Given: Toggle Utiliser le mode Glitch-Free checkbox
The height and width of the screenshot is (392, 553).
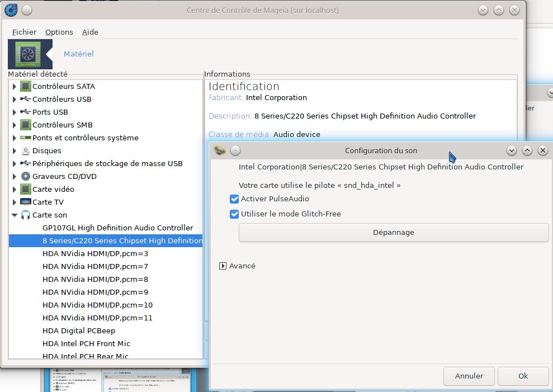Looking at the screenshot, I should [234, 214].
